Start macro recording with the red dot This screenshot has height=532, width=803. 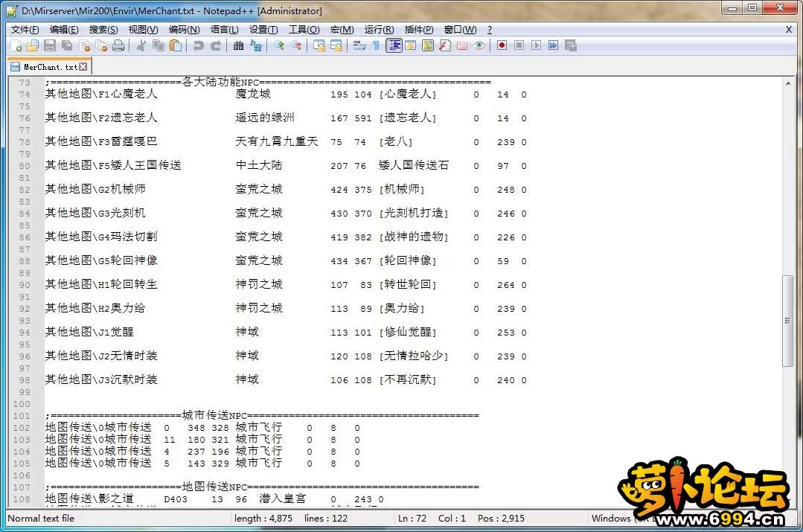[502, 45]
